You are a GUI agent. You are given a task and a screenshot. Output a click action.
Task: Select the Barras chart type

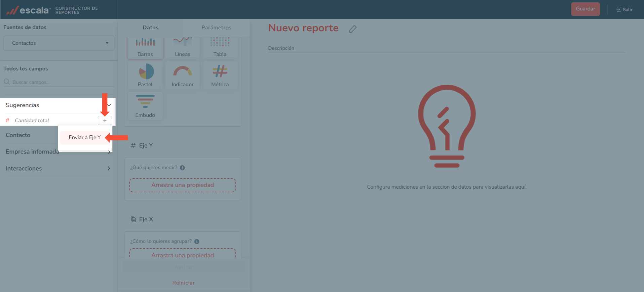[145, 48]
